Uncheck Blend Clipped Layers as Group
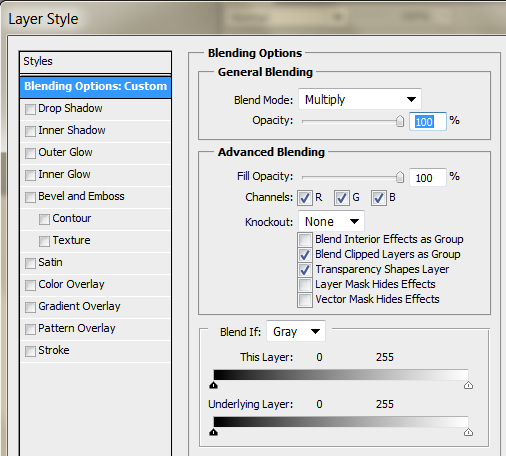The width and height of the screenshot is (506, 456). pos(305,255)
